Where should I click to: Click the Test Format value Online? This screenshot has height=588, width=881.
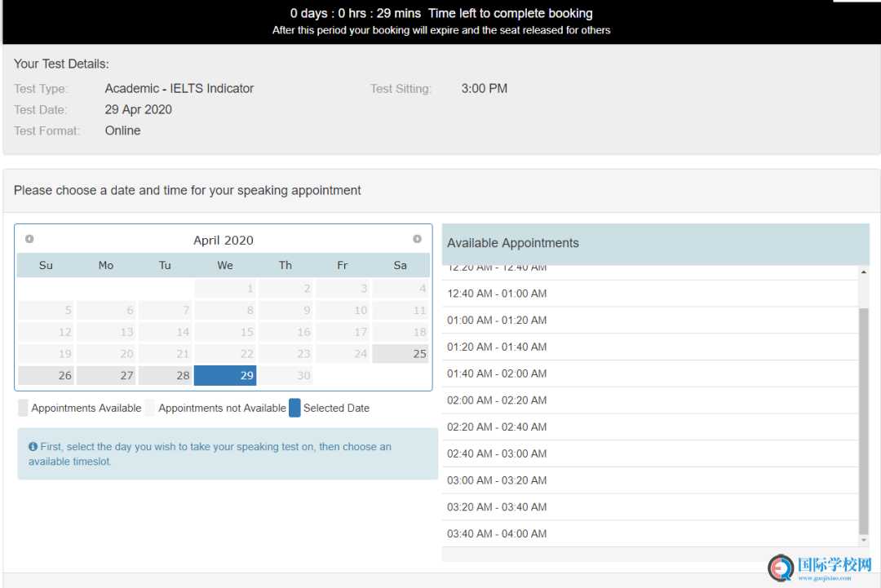point(122,130)
